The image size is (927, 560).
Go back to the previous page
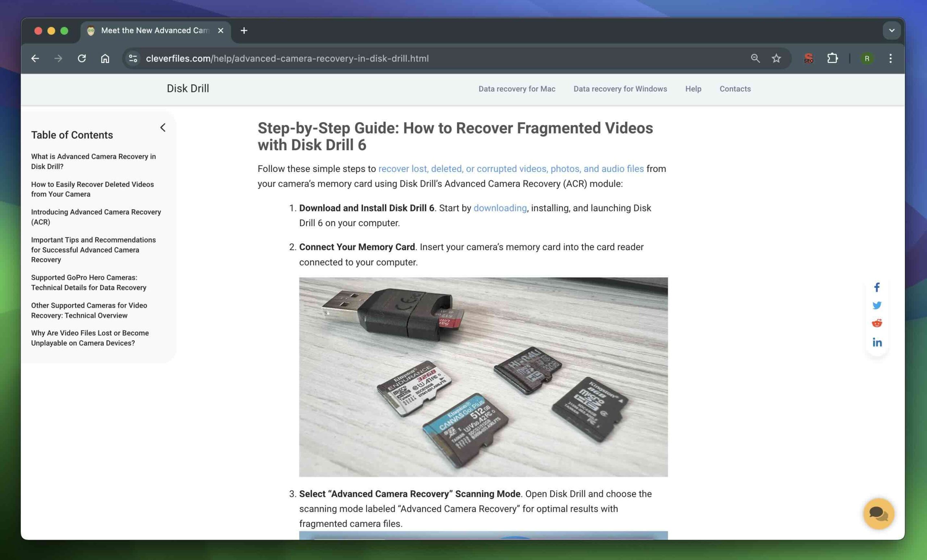35,58
